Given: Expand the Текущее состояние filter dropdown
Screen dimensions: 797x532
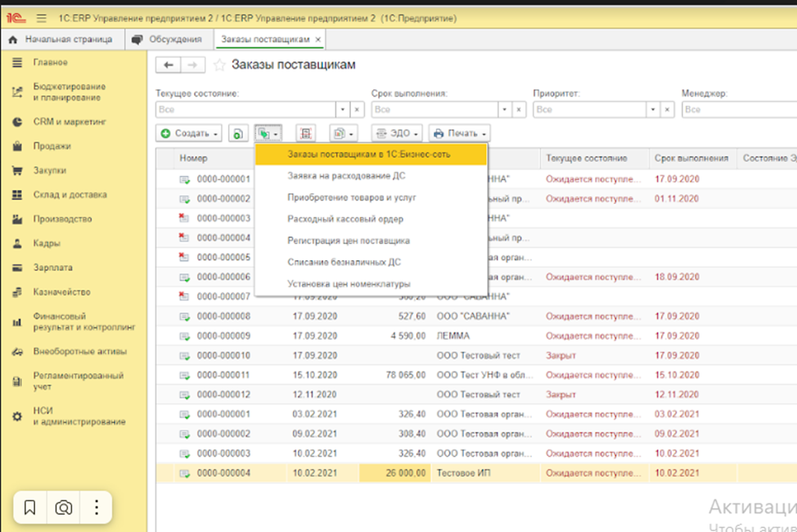Looking at the screenshot, I should coord(342,109).
